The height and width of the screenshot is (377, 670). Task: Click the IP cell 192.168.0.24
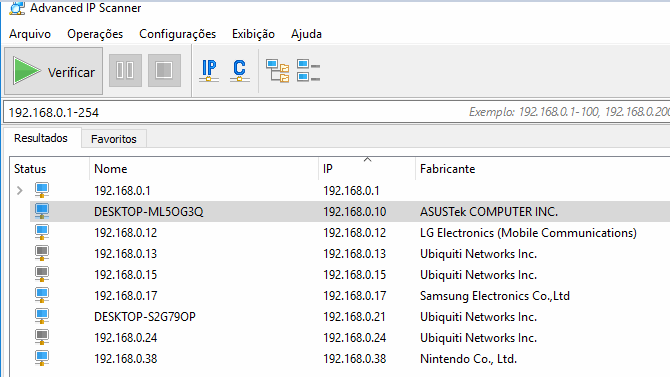coord(355,338)
